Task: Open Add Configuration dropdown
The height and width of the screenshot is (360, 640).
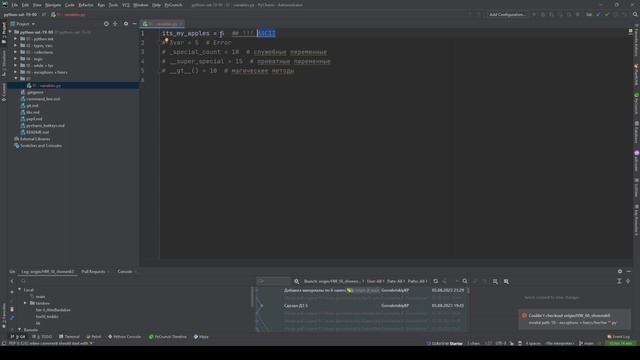Action: click(507, 14)
